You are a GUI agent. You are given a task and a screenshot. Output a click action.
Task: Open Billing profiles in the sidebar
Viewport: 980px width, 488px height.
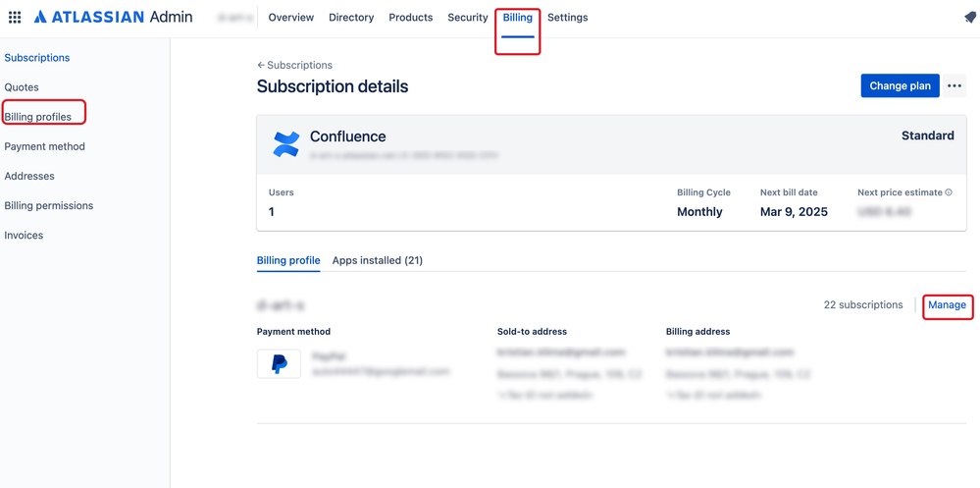pos(37,117)
